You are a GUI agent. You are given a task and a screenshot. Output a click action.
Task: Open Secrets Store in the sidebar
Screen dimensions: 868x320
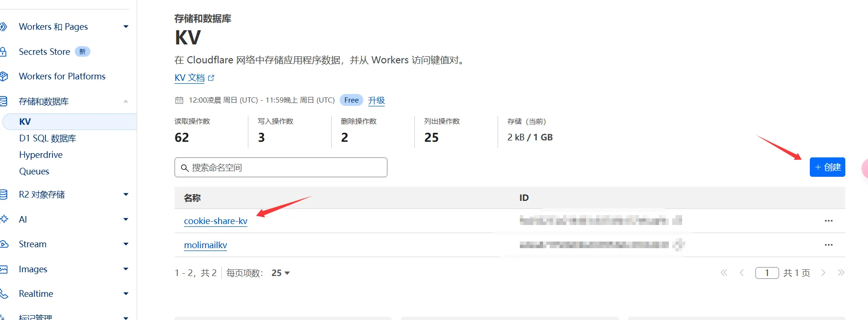[44, 52]
